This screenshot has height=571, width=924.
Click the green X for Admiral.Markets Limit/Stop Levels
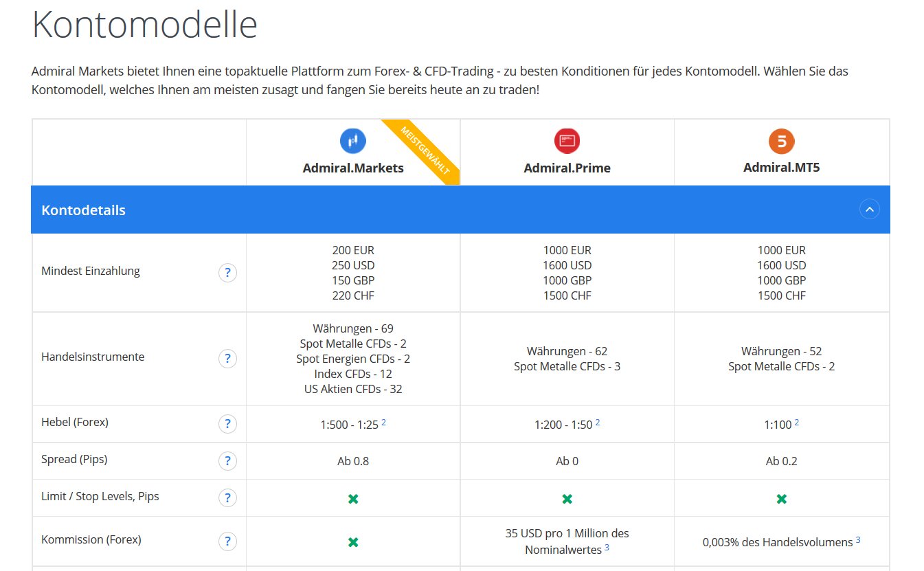(353, 499)
